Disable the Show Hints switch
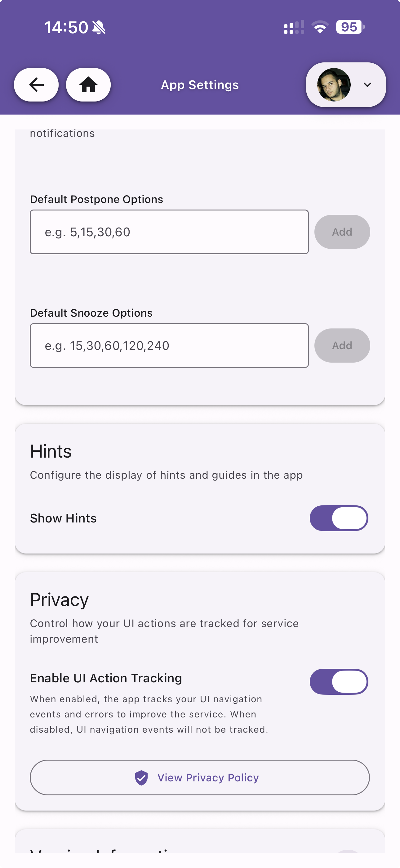Screen dimensions: 400x868 pos(339,518)
